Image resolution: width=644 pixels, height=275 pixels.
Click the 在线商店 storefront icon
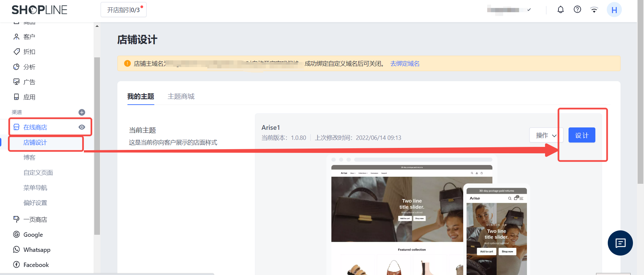[16, 127]
